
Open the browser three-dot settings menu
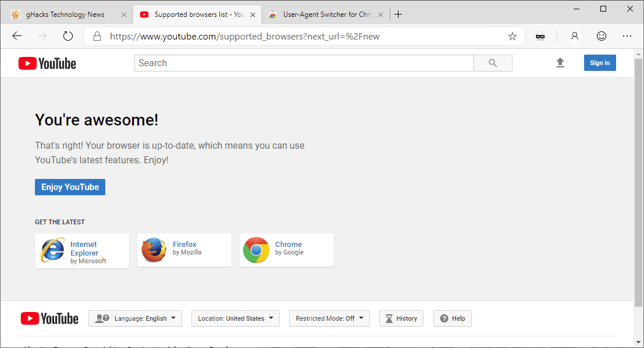627,36
